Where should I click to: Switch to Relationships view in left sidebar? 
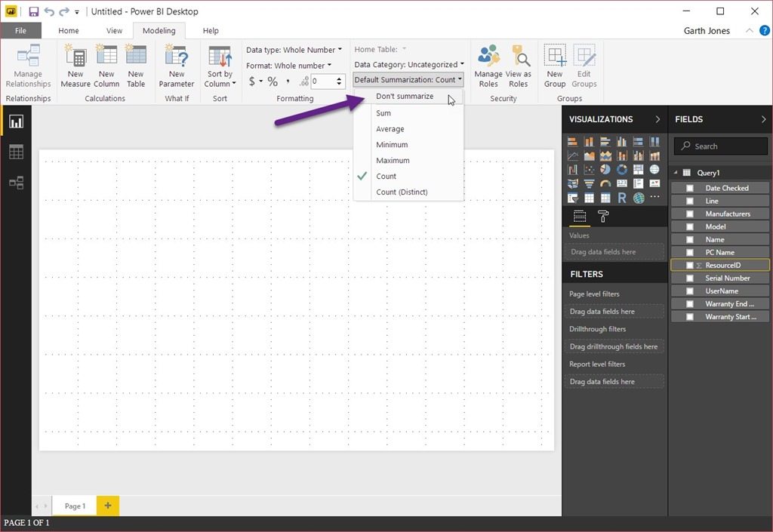coord(17,183)
